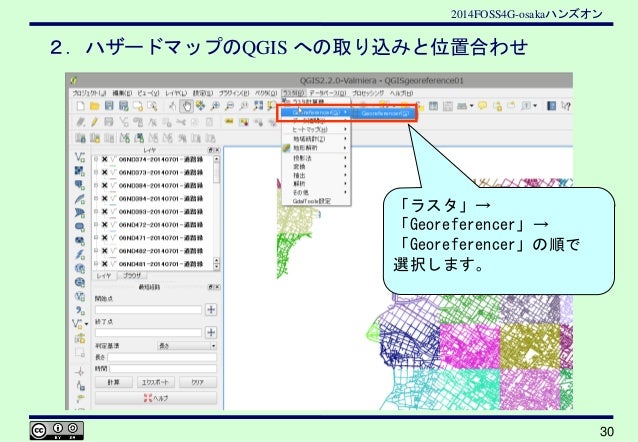Click the 開始点 start point input field
Screen dimensions: 638x442
pos(149,310)
